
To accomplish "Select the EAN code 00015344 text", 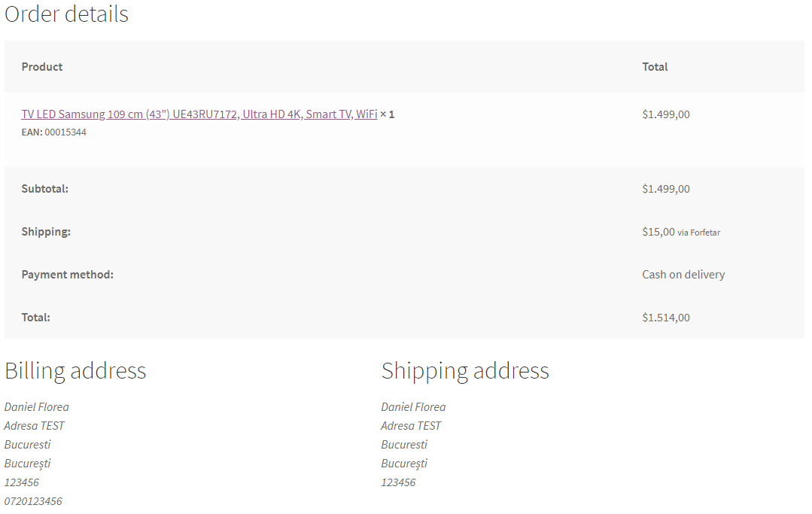I will coord(65,132).
